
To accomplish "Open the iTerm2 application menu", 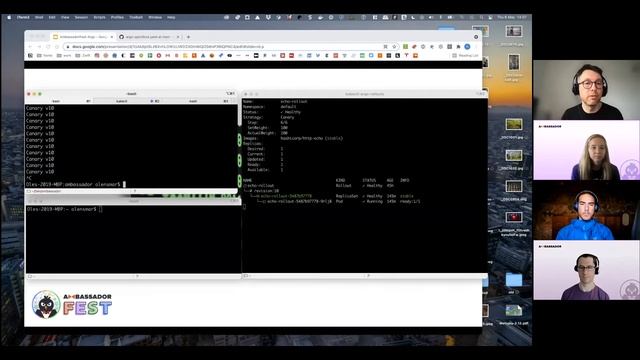I will (23, 18).
